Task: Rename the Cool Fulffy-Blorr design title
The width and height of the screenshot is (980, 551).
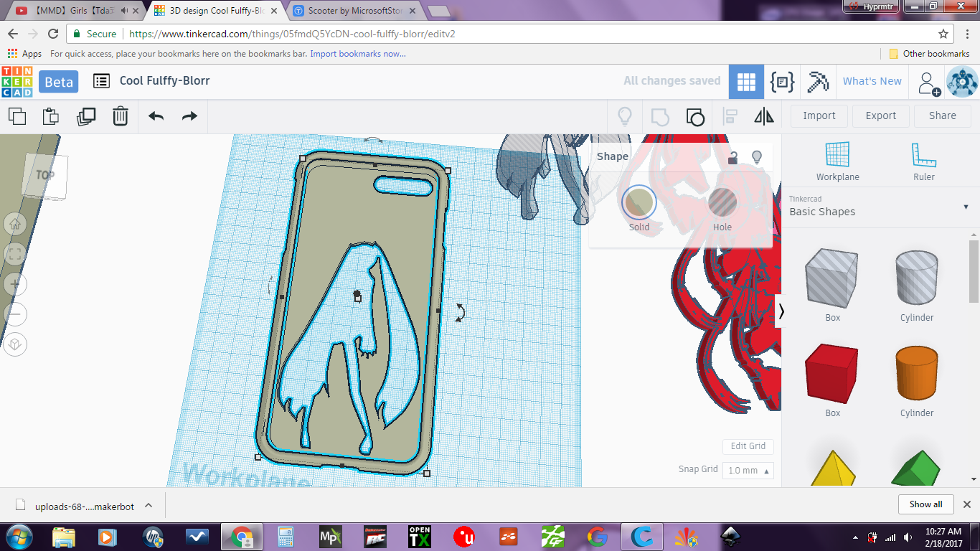Action: [x=165, y=81]
